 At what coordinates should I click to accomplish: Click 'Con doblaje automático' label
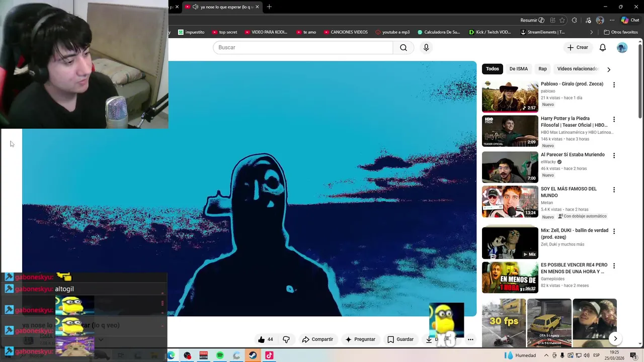(582, 216)
